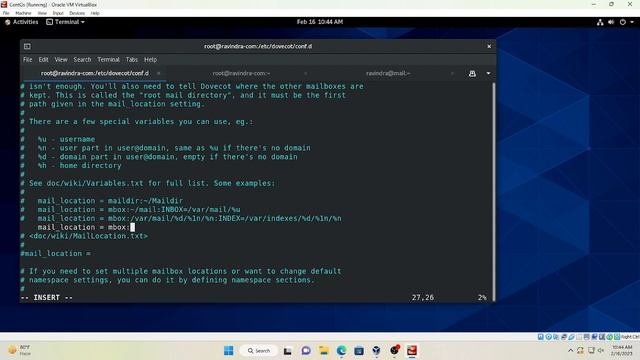Viewport: 640px width, 360px height.
Task: Open the Terminal app menu in top bar
Action: [x=65, y=22]
